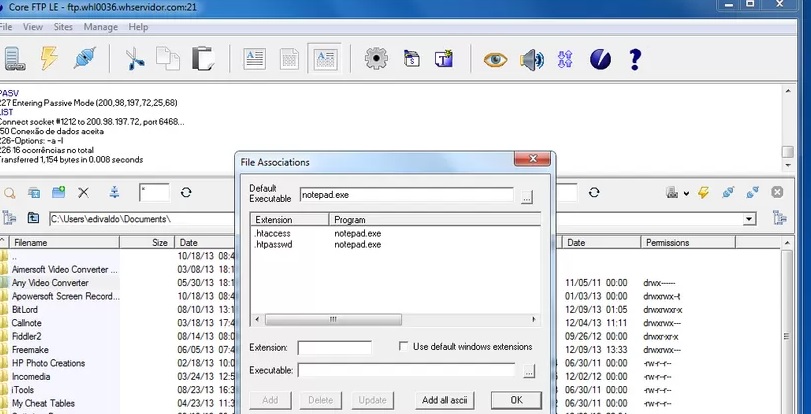811x414 pixels.
Task: Select the HP Photo Creations folder
Action: point(49,363)
